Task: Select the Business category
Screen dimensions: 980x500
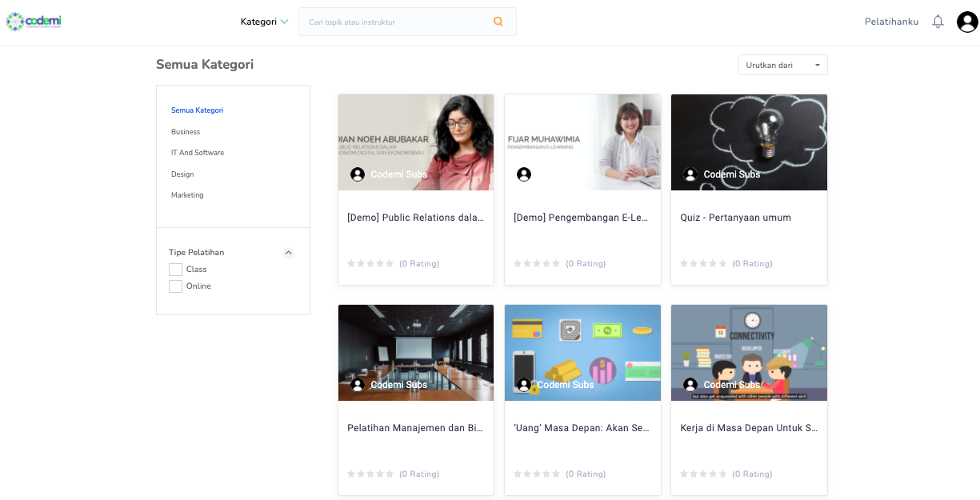Action: coord(186,132)
